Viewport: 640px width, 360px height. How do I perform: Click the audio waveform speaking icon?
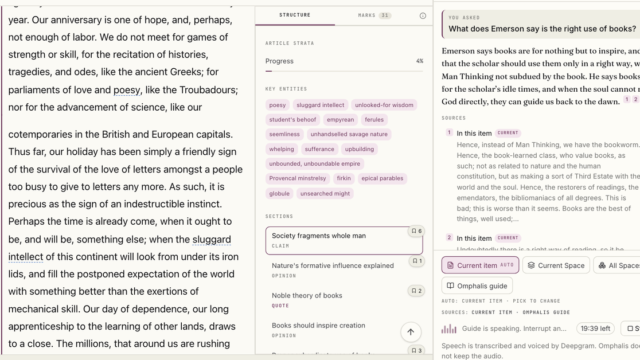point(449,329)
